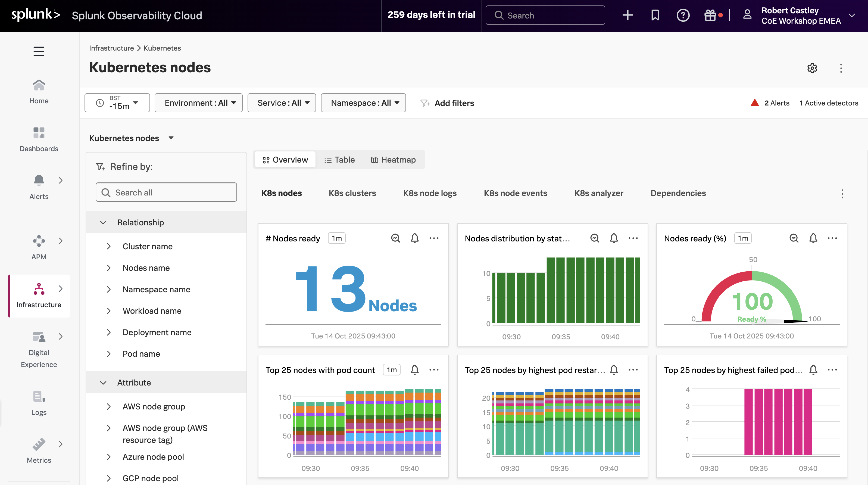Open the hamburger navigation menu
This screenshot has width=868, height=485.
[39, 52]
